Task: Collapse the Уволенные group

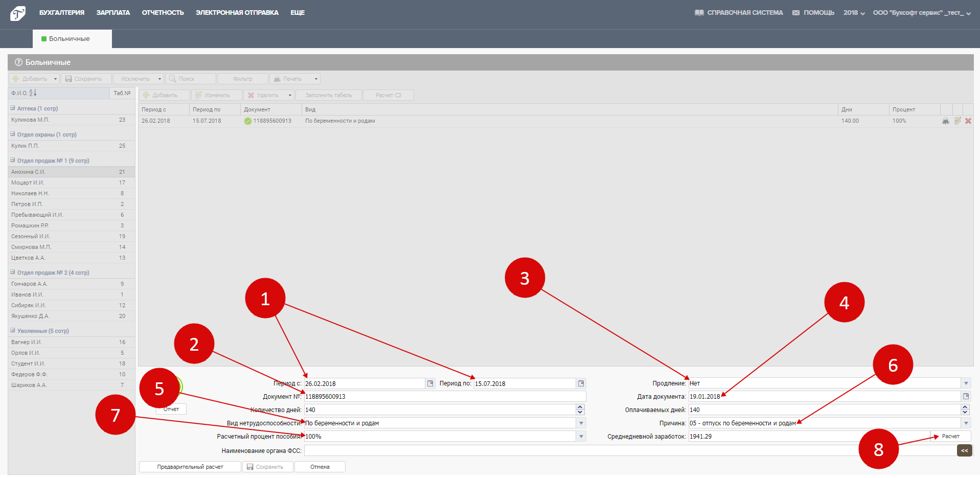Action: point(13,330)
